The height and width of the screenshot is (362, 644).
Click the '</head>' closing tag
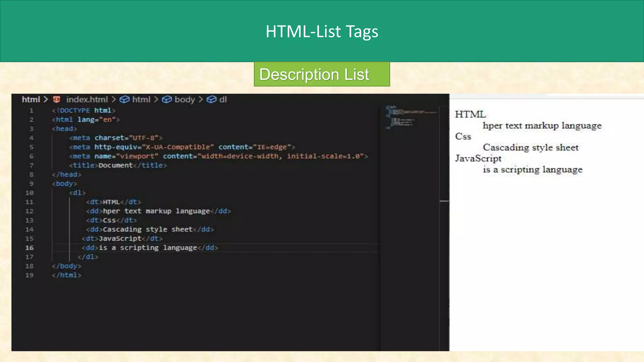[x=67, y=174]
